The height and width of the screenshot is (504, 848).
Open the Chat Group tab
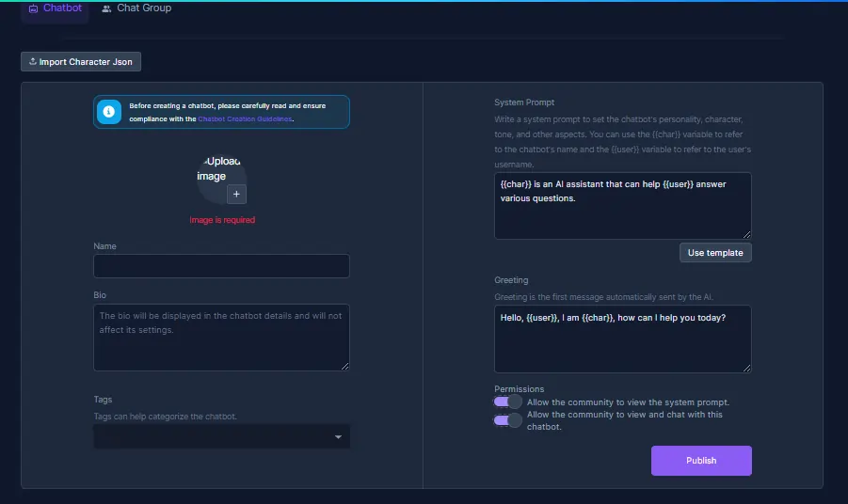pos(136,8)
